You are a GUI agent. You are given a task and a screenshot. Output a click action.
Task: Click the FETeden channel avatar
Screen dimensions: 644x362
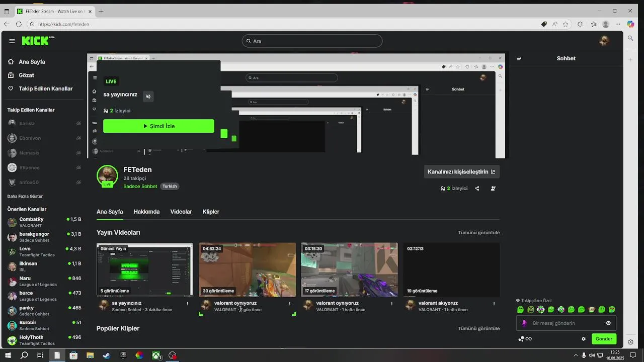pyautogui.click(x=107, y=175)
